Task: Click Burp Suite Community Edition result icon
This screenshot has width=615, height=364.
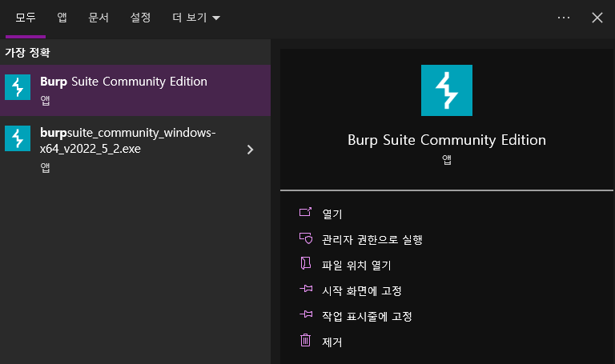Action: click(x=18, y=87)
